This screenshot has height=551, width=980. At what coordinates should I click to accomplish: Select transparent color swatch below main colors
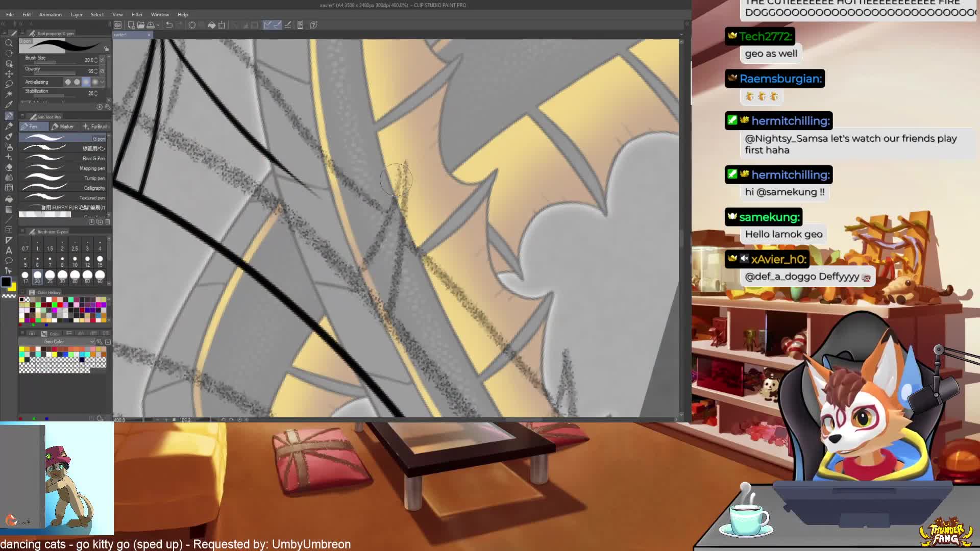pyautogui.click(x=9, y=296)
